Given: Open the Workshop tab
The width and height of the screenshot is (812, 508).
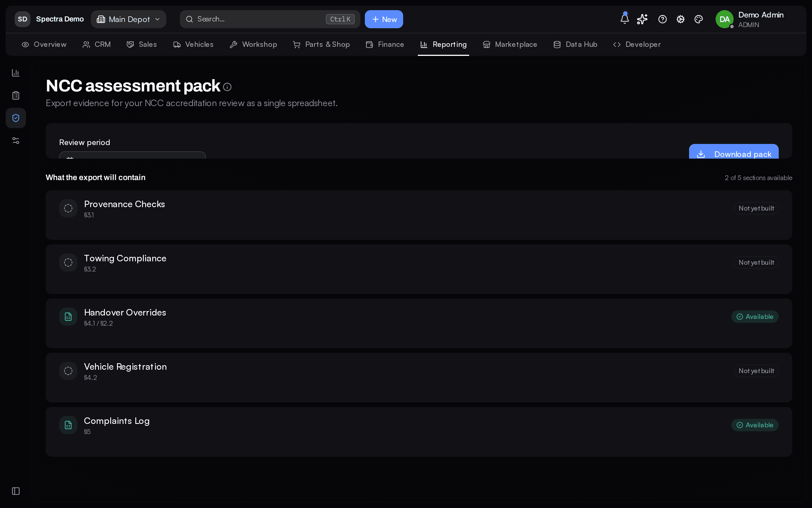Looking at the screenshot, I should [x=253, y=44].
